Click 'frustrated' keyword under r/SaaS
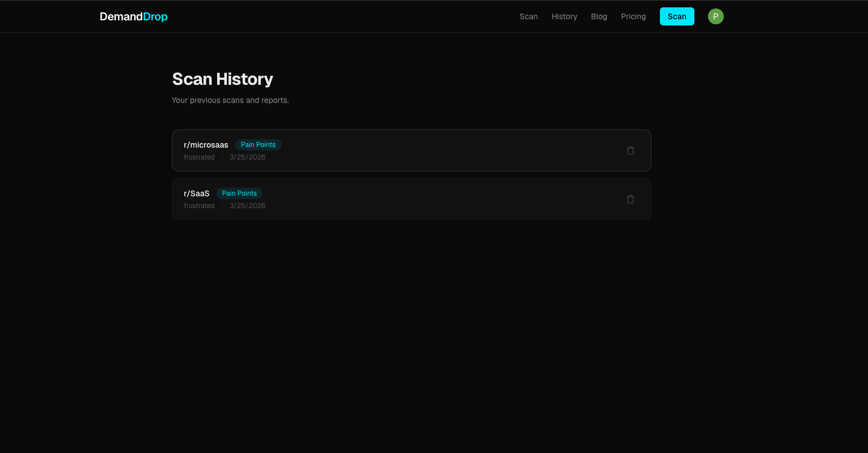The image size is (868, 453). coord(199,206)
